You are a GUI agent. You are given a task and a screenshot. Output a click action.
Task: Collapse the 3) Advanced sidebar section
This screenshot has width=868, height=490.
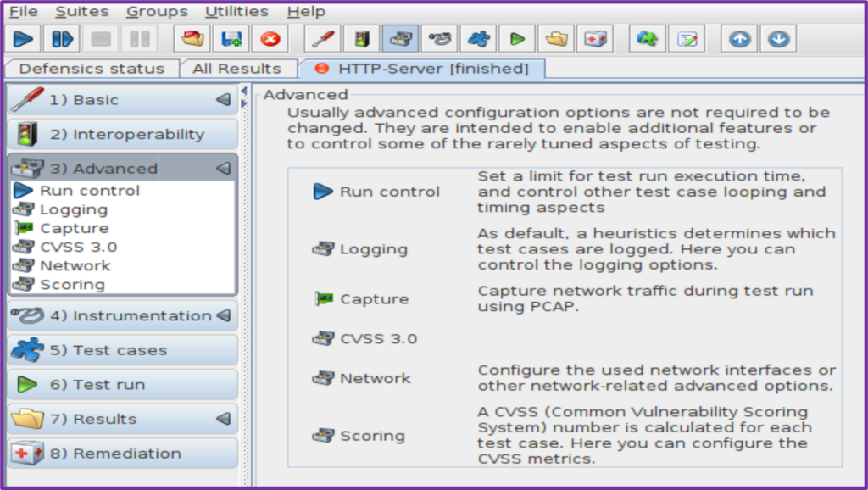(224, 168)
